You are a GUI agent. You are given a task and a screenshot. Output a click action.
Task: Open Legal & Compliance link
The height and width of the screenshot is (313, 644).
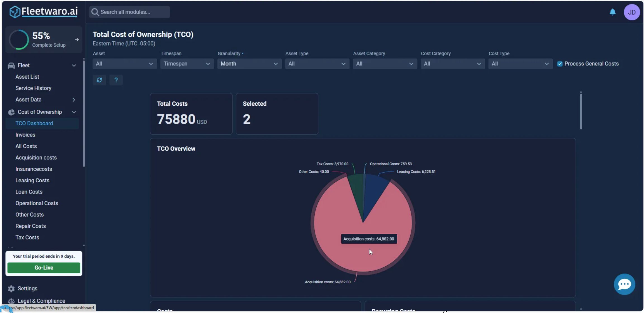41,301
